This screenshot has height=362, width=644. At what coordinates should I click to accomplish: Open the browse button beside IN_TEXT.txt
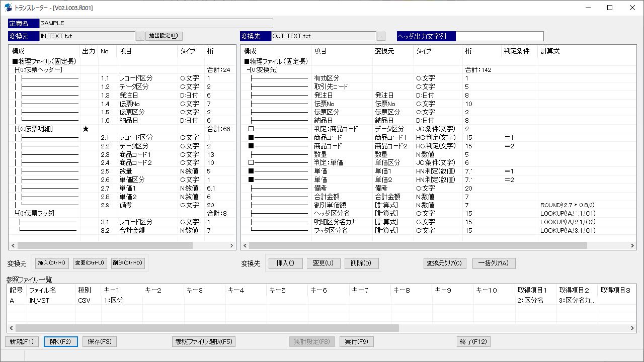point(140,36)
